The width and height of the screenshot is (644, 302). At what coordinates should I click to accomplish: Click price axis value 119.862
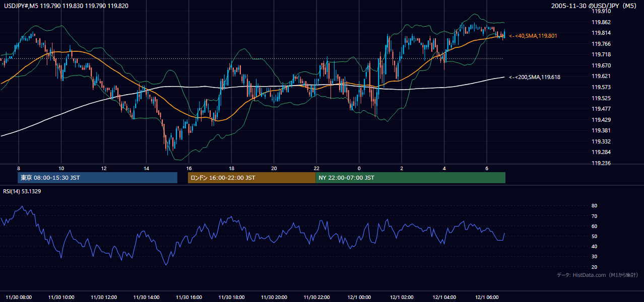pyautogui.click(x=601, y=22)
